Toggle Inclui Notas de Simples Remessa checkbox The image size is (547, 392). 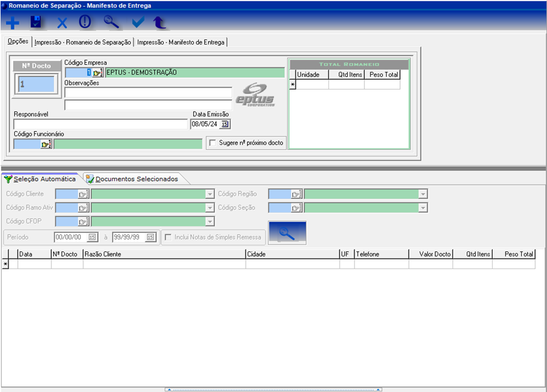[x=168, y=237]
